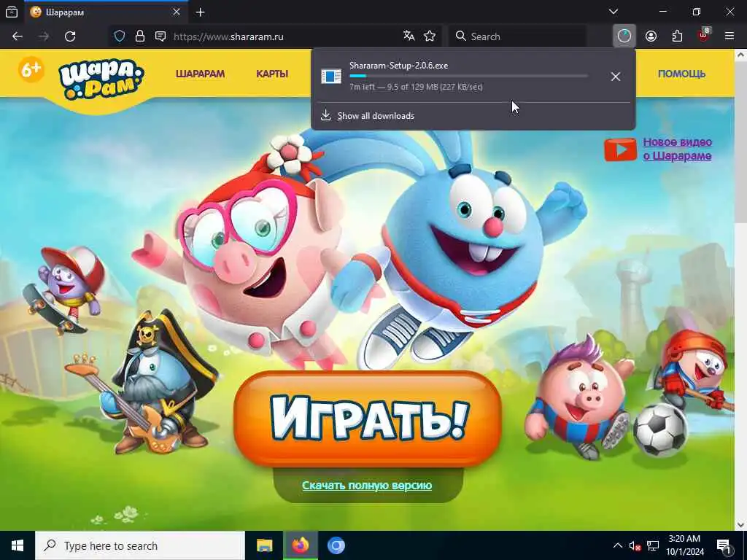Image resolution: width=747 pixels, height=560 pixels.
Task: Open Firefox View icon left of the tabs
Action: (x=12, y=12)
